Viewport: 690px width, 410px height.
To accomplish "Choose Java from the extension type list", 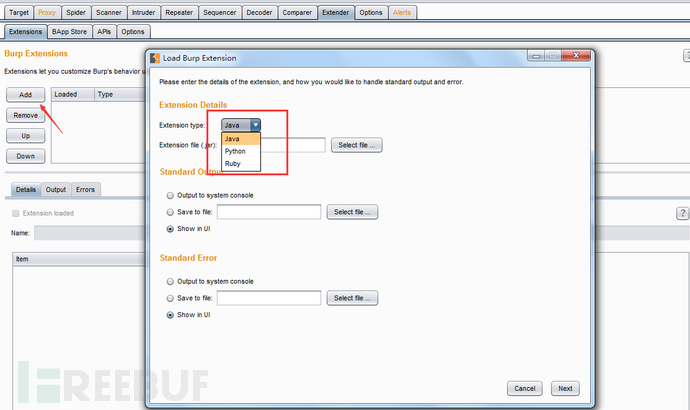I will click(x=241, y=139).
